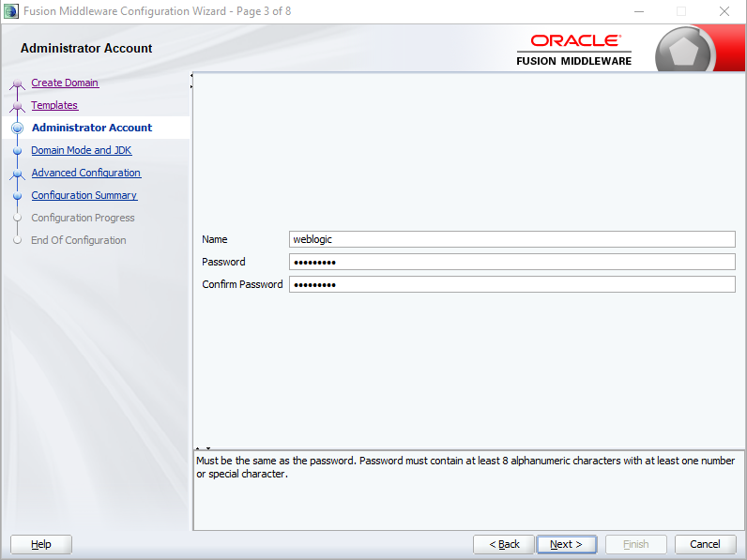747x560 pixels.
Task: Select Administrator Account in the step list
Action: click(92, 128)
